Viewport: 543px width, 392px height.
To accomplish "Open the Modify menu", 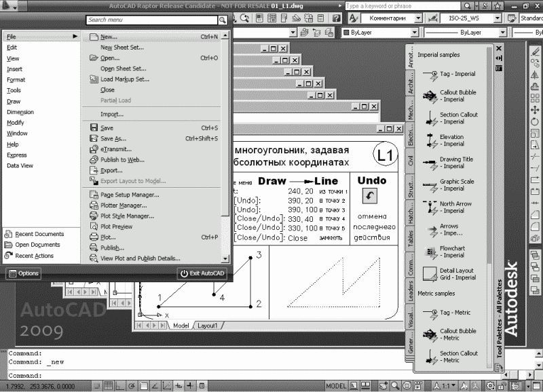I will click(16, 123).
